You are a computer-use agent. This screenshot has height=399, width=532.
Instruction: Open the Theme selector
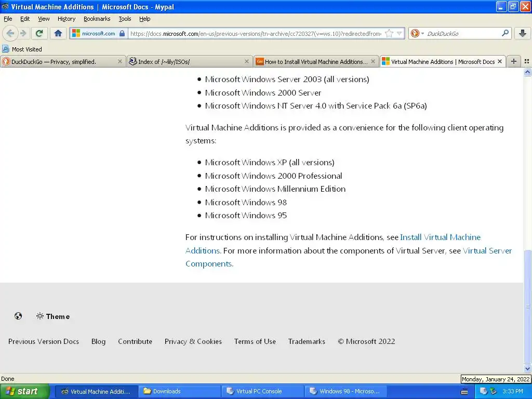tap(53, 316)
